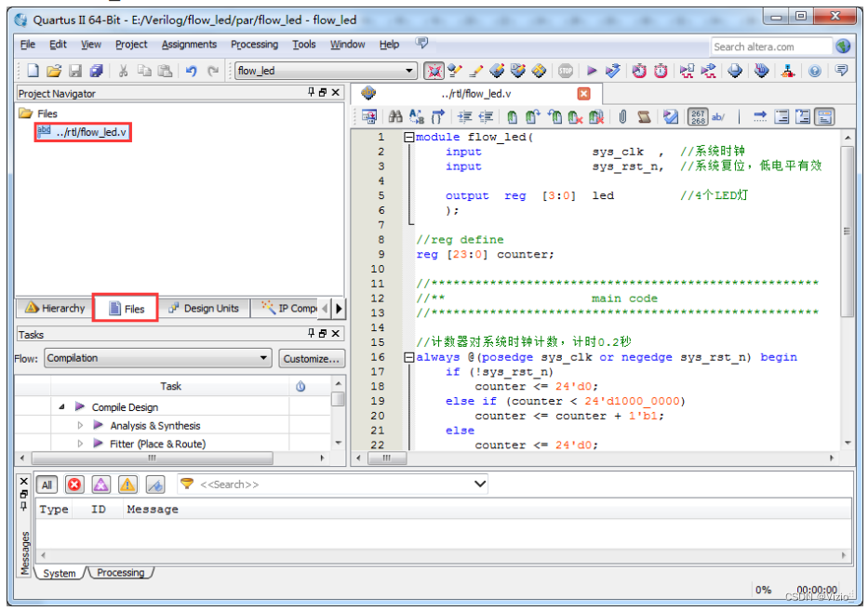Click the messages Search input field
Screen dimensions: 868x611
click(332, 485)
